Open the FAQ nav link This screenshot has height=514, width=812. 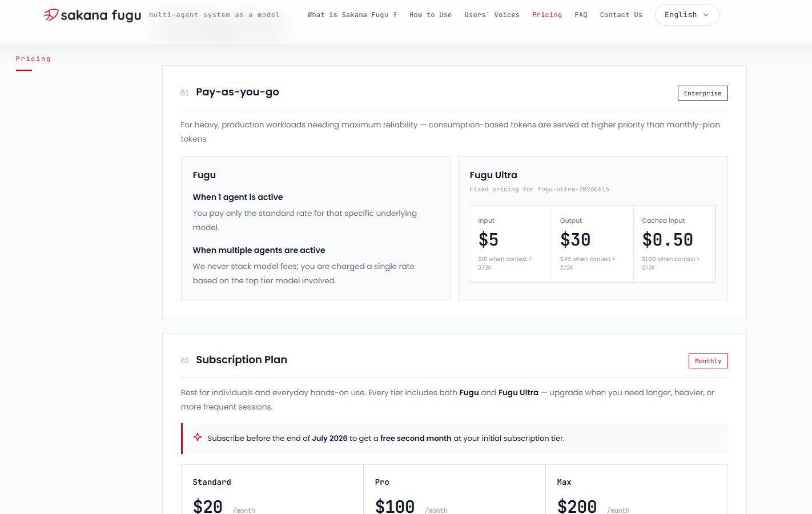[581, 15]
